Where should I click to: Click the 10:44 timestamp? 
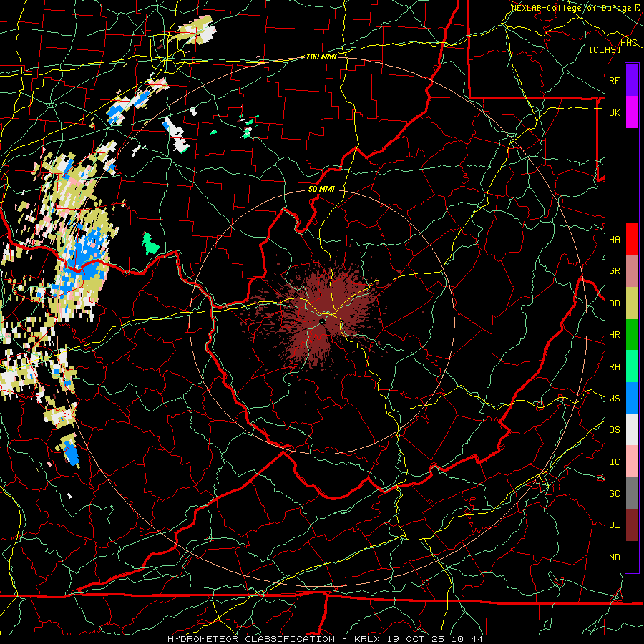point(467,639)
